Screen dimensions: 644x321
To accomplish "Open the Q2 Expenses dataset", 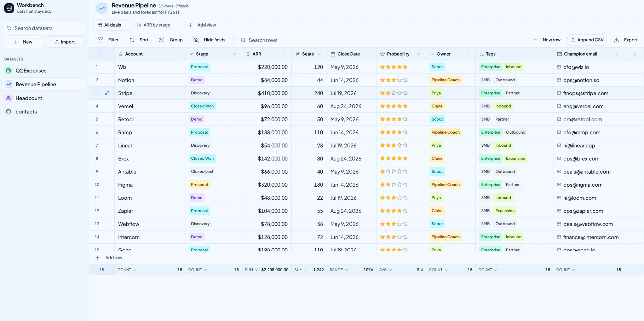I will point(44,70).
